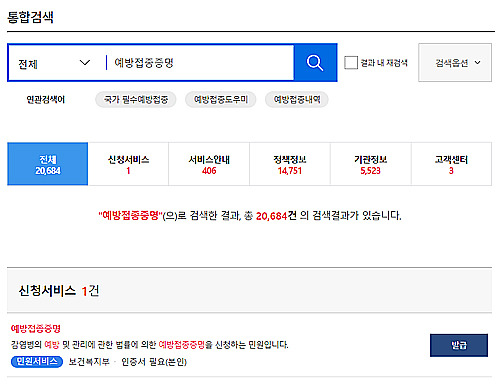Click the 예방접종증명 search input field
498x384 pixels.
click(x=200, y=63)
